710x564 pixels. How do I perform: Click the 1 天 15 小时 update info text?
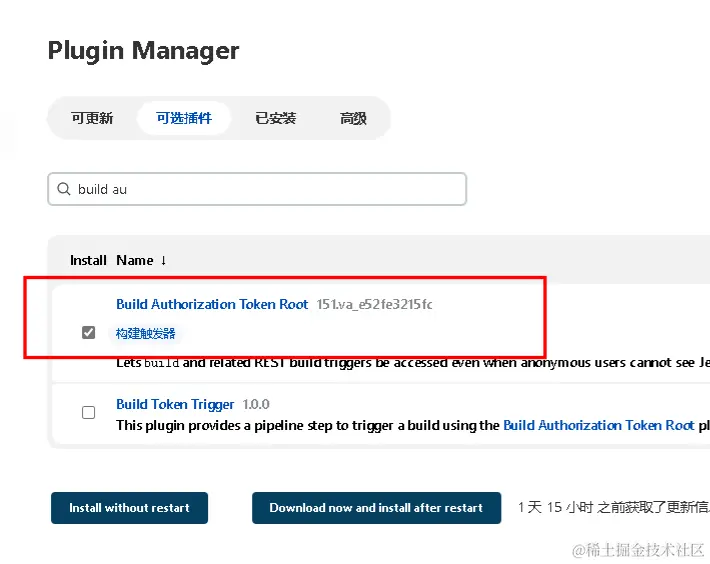coord(614,507)
